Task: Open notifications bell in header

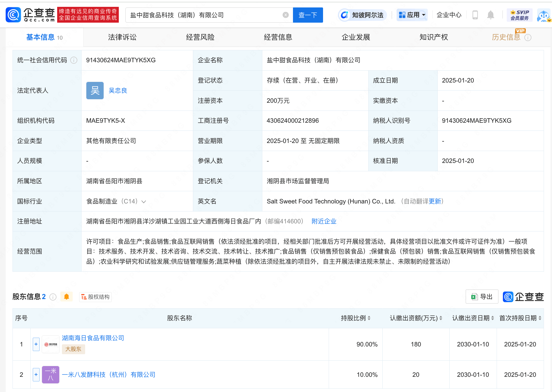Action: click(490, 15)
